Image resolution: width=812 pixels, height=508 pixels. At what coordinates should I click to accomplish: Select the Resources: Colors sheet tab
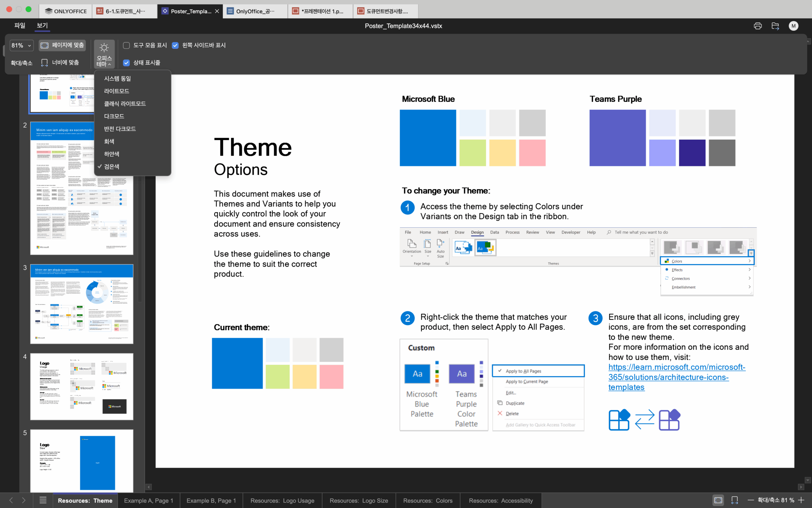click(x=428, y=500)
